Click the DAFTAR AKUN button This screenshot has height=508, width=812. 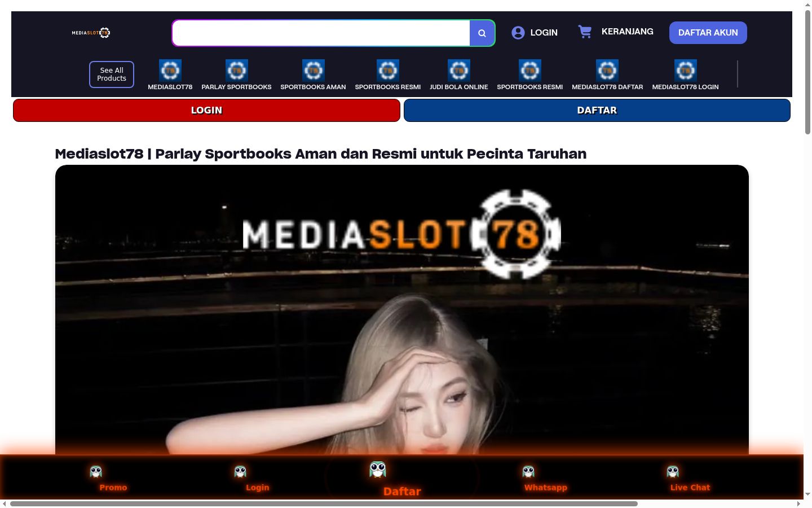point(708,33)
